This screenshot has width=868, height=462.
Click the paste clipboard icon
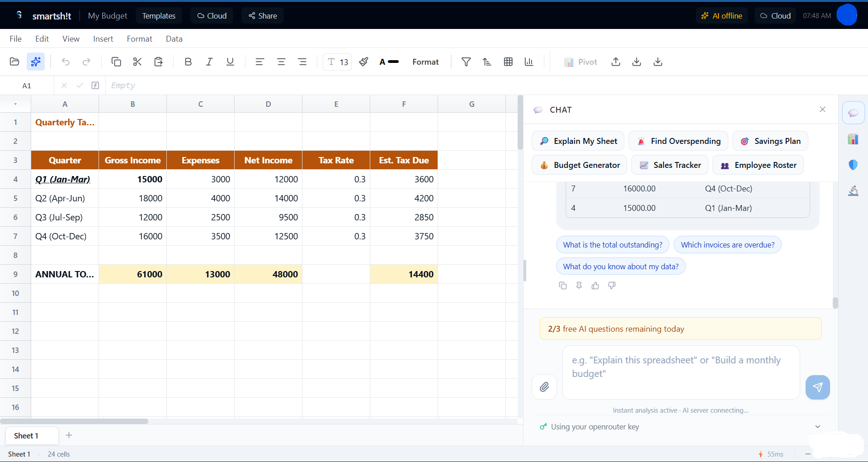click(x=158, y=62)
